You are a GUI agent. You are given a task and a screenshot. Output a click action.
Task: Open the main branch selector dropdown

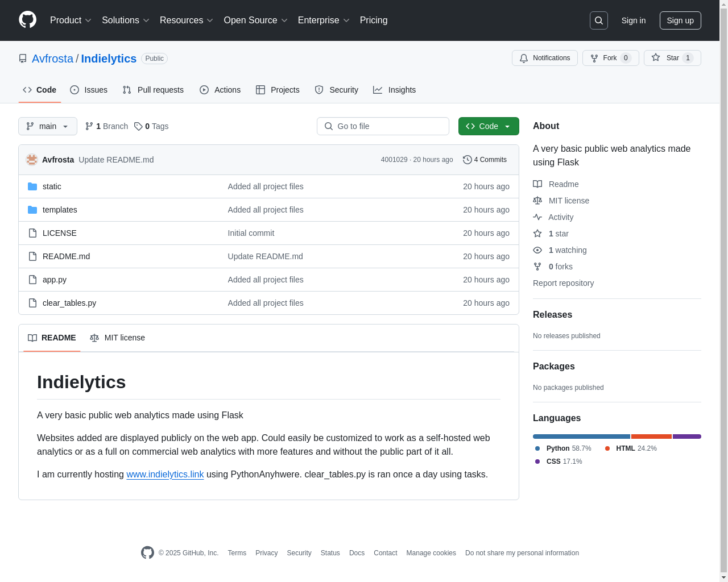pyautogui.click(x=48, y=126)
